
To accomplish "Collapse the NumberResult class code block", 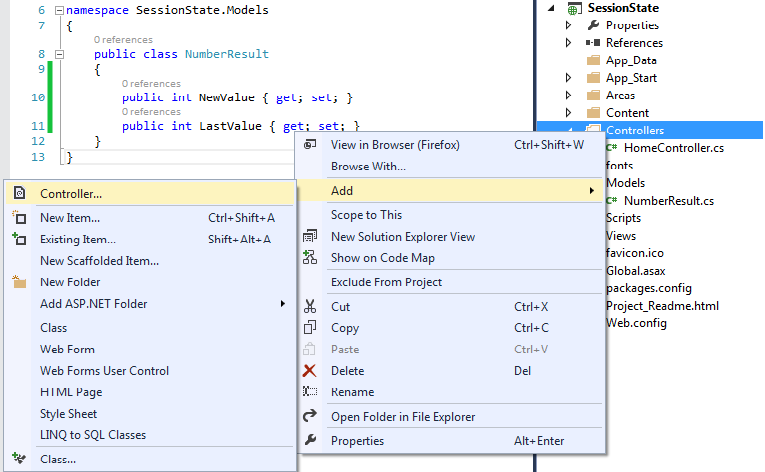I will click(60, 54).
